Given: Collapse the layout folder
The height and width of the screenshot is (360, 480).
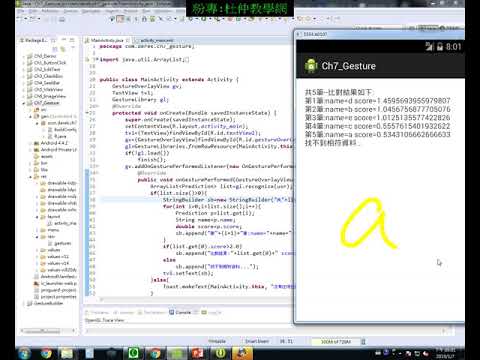Looking at the screenshot, I should 37,217.
